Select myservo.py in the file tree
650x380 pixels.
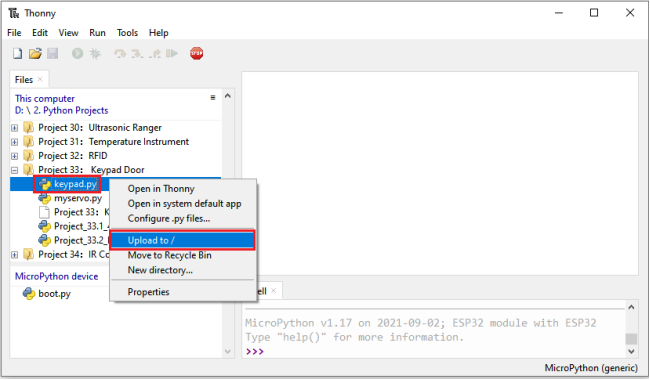coord(78,198)
